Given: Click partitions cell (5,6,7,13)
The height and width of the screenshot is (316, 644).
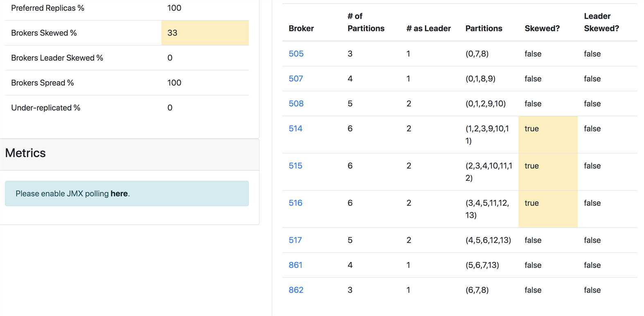Looking at the screenshot, I should coord(482,265).
